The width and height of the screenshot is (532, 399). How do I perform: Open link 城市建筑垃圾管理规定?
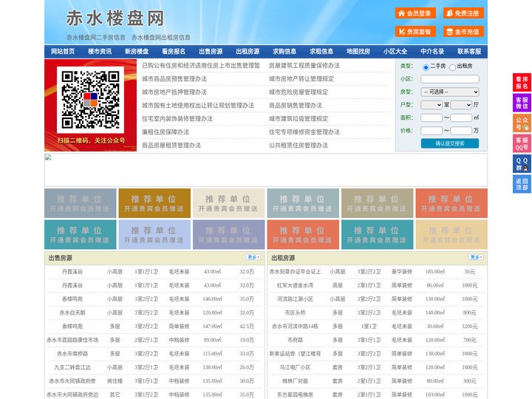tap(299, 119)
